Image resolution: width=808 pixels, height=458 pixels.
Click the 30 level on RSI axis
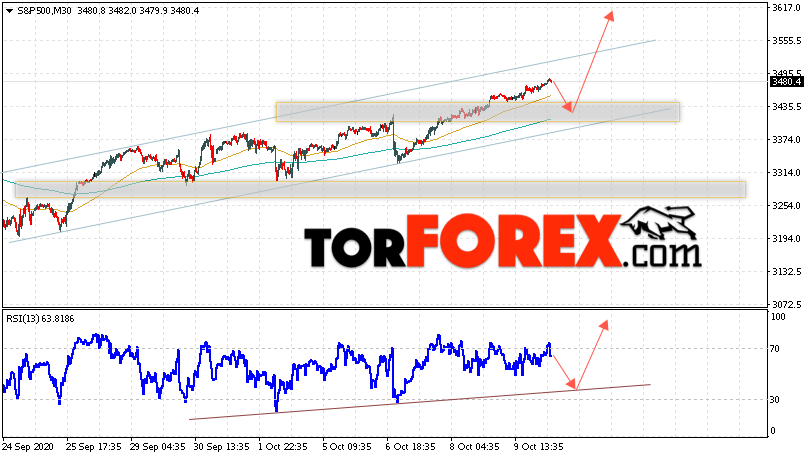coord(775,400)
